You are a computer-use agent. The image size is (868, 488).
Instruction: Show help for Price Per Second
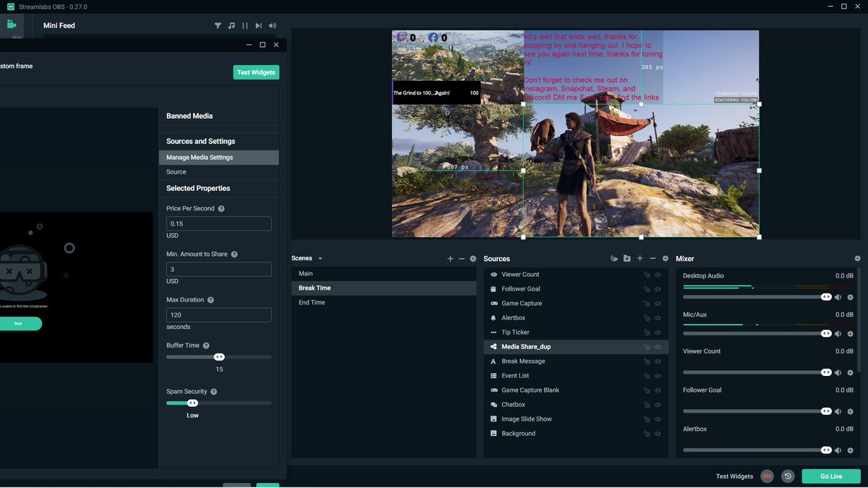(221, 208)
